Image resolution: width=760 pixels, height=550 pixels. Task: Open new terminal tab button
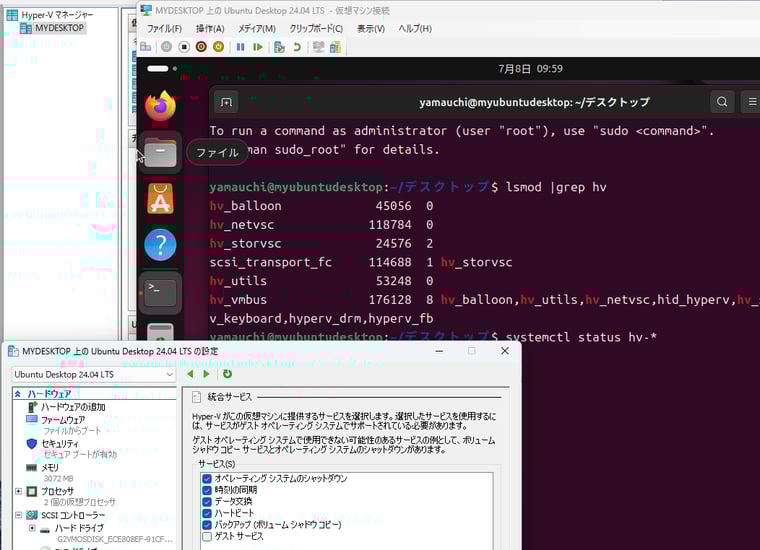point(226,102)
